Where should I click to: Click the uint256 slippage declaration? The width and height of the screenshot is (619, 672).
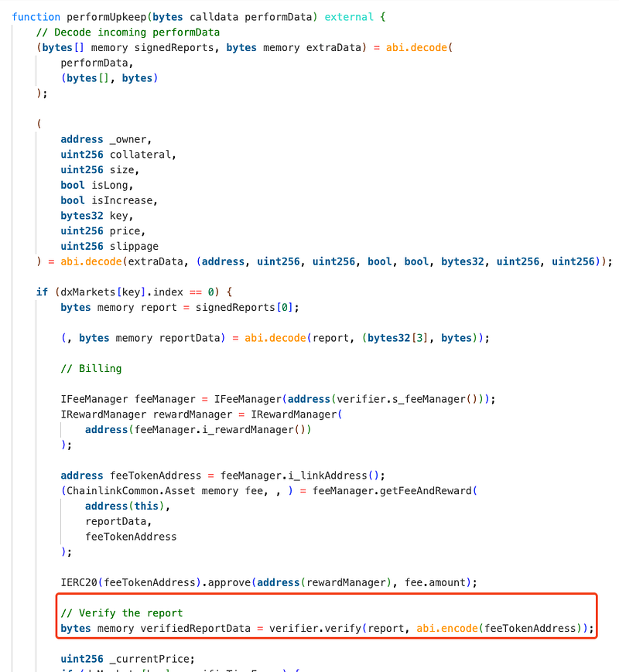coord(109,246)
